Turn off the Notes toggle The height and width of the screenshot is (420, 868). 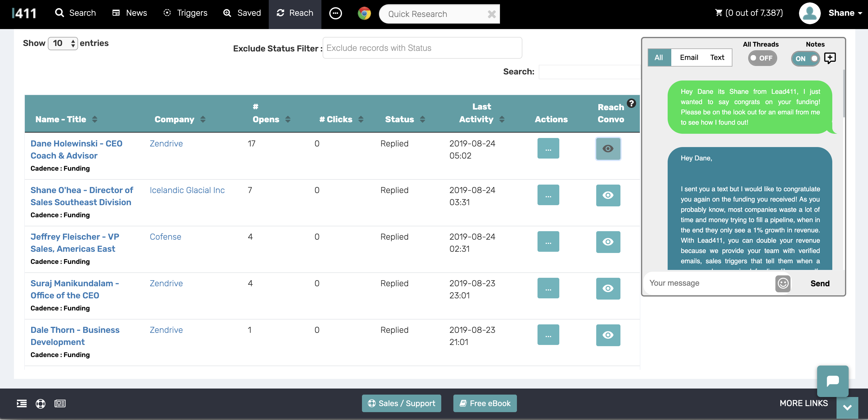coord(805,59)
